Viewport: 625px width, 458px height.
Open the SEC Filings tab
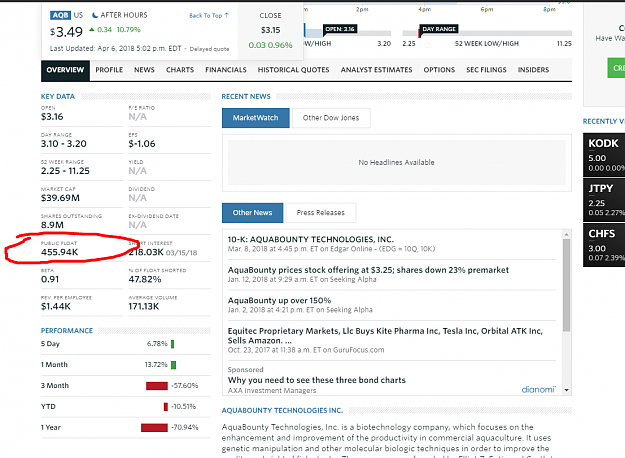486,70
